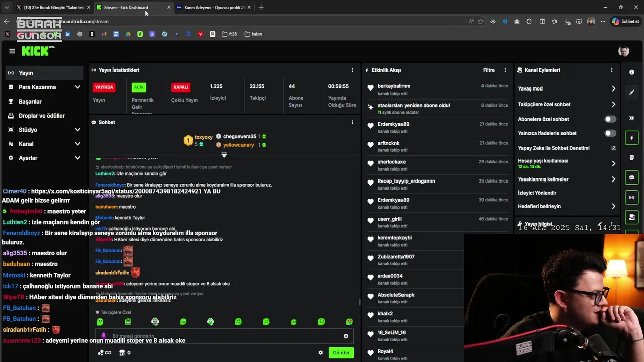Open browser three-dot settings menu

[603, 21]
